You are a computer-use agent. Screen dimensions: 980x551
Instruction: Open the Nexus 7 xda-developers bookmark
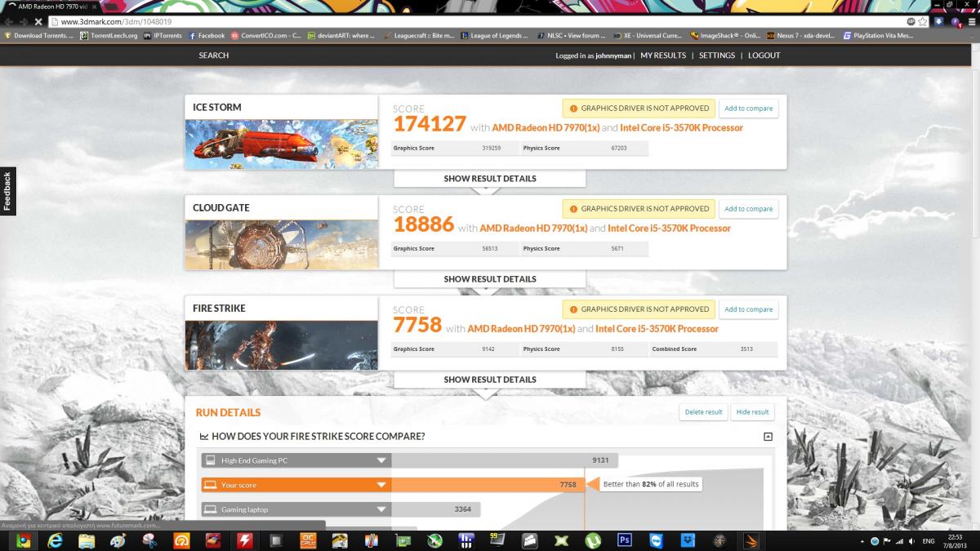[802, 36]
